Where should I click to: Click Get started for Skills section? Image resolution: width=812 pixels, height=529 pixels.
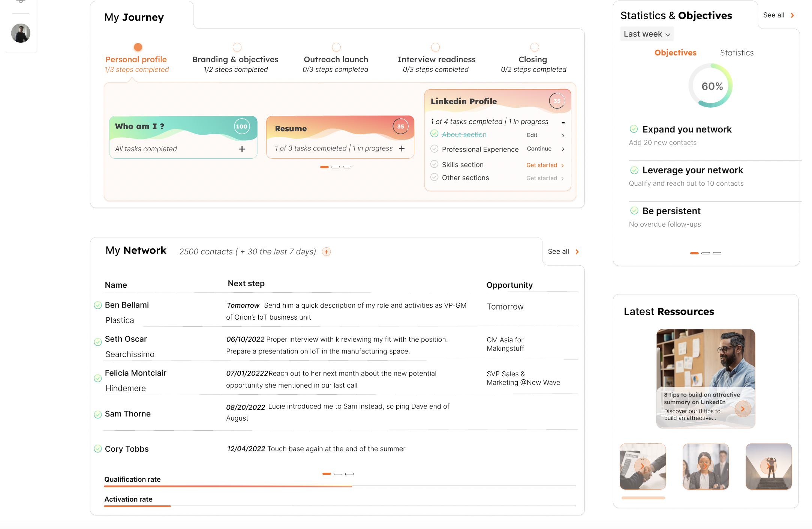tap(542, 165)
